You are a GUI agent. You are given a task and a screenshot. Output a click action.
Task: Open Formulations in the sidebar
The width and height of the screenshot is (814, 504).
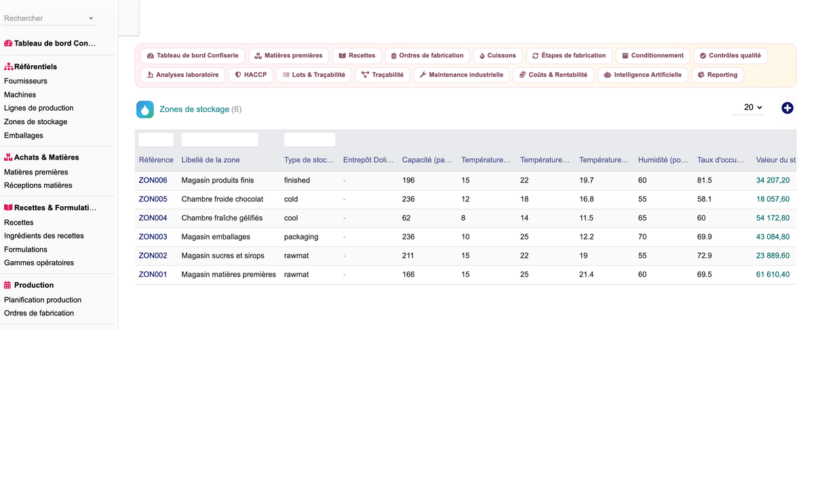26,250
